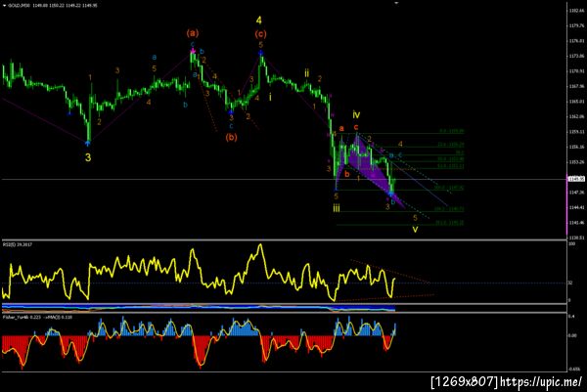587x392 pixels.
Task: Select the large yellow '3' wave label
Action: coord(88,157)
